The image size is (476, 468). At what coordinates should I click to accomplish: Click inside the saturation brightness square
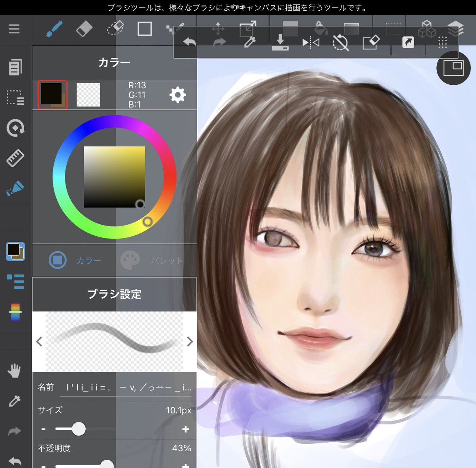[114, 177]
